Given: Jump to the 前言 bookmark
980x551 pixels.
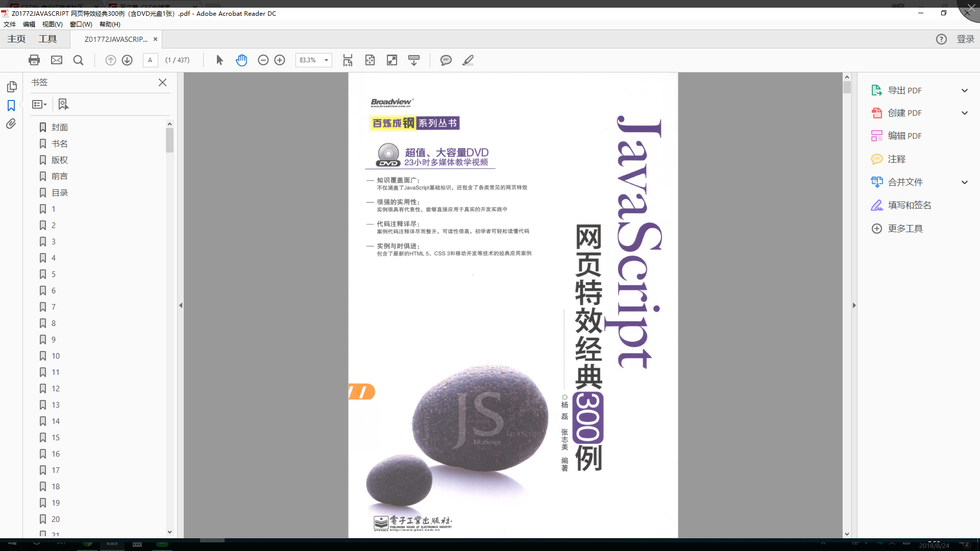Looking at the screenshot, I should click(59, 177).
